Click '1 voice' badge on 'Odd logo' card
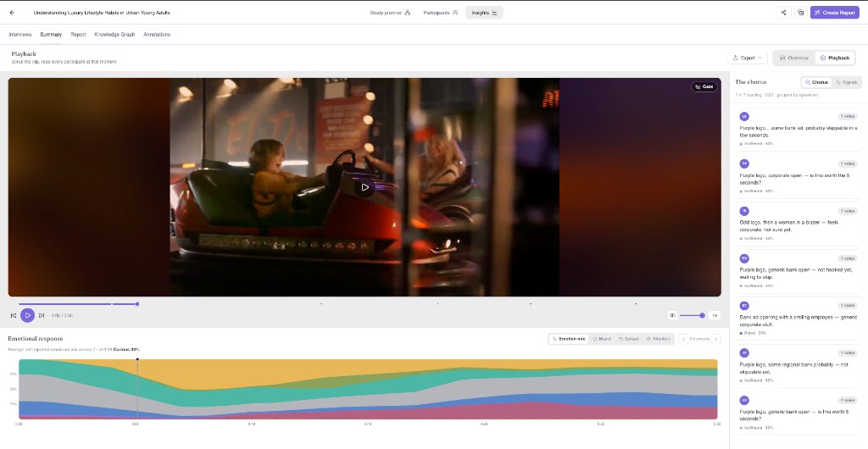The height and width of the screenshot is (449, 868). click(x=847, y=211)
